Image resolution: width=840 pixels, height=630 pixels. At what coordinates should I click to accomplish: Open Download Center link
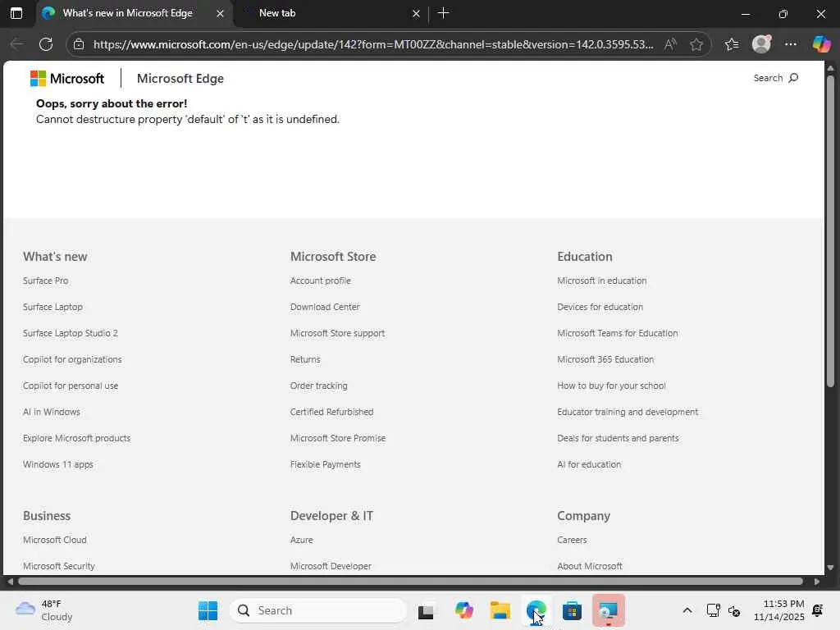325,307
